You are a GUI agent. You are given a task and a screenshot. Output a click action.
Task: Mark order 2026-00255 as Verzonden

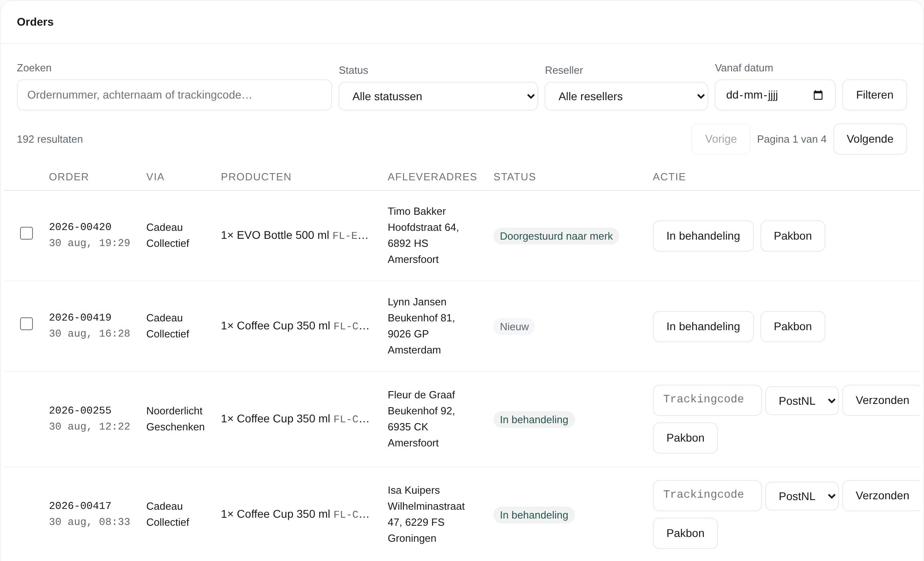tap(882, 400)
